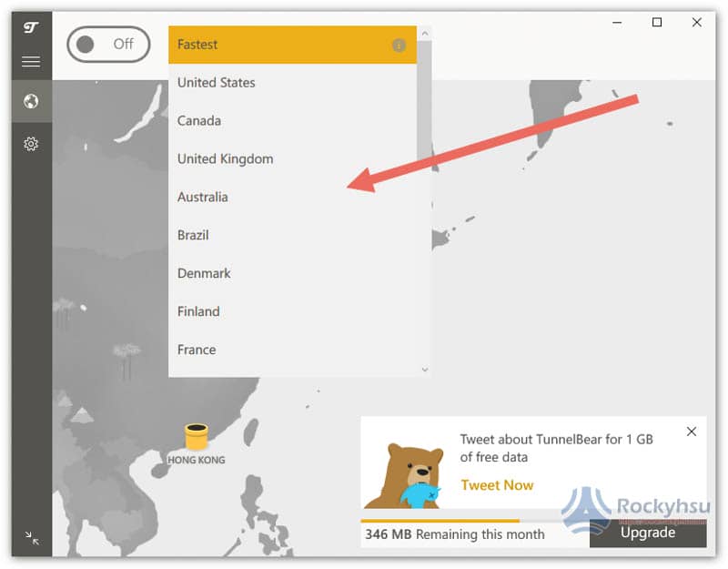Click the bear holding bird illustration

click(x=403, y=475)
